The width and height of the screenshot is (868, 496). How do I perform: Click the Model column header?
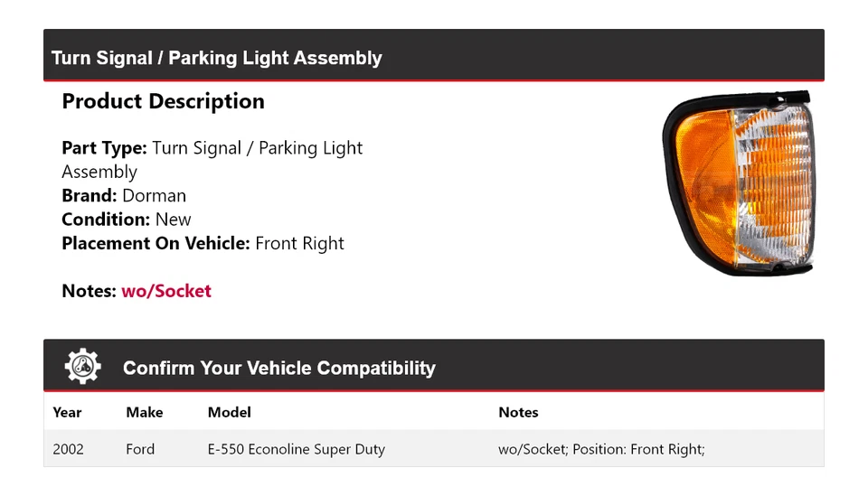(x=229, y=413)
